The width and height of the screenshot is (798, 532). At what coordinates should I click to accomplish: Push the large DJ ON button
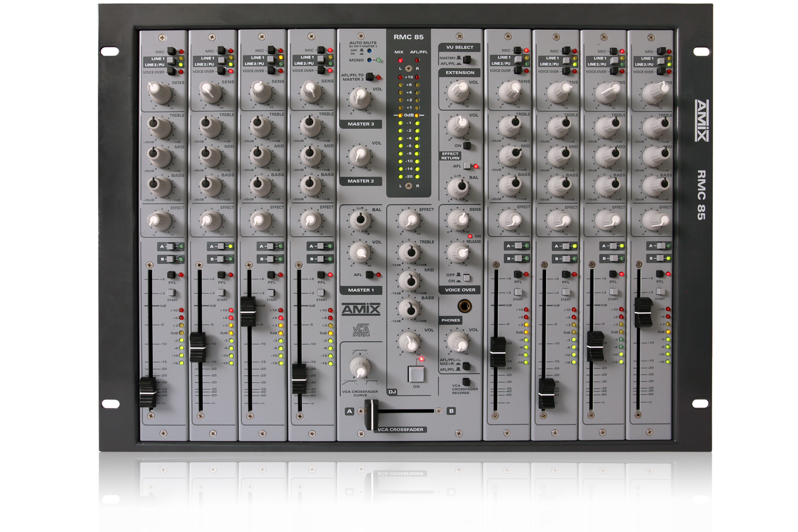click(416, 374)
